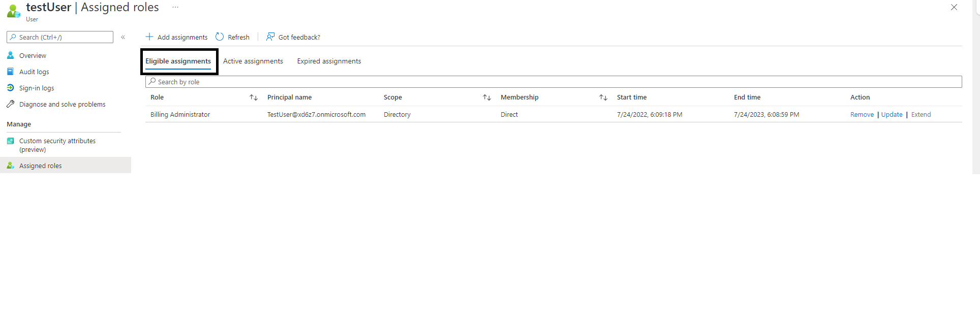Sort the table by Role column arrows

pyautogui.click(x=254, y=97)
